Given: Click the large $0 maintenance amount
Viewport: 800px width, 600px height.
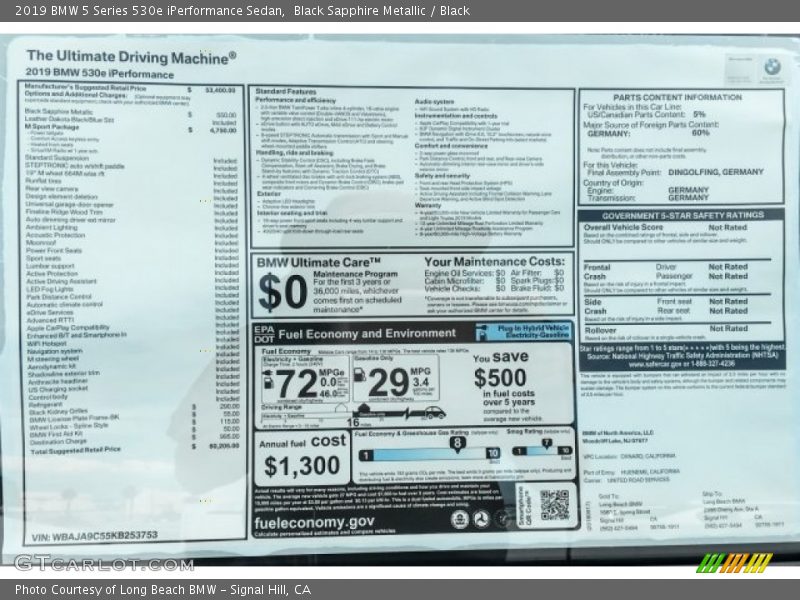Looking at the screenshot, I should click(282, 292).
